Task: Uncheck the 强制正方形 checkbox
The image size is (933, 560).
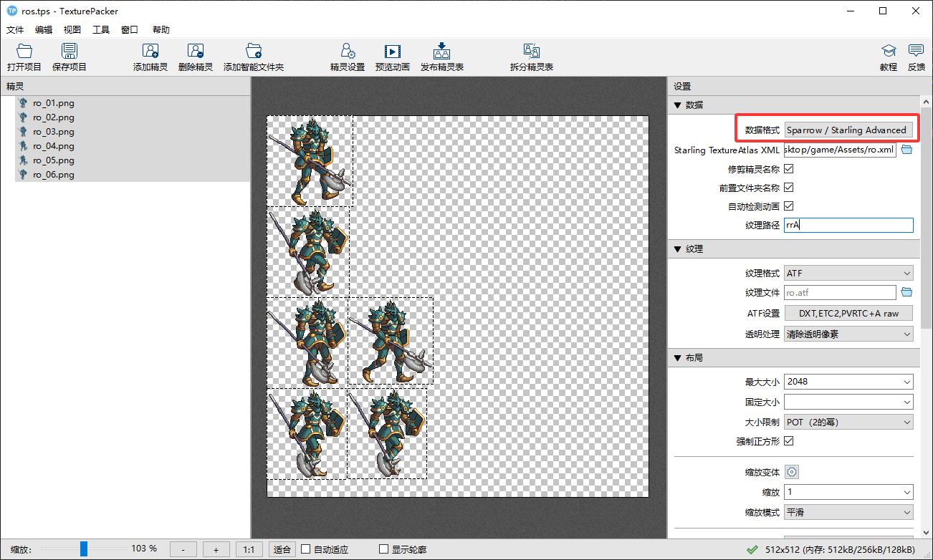Action: pyautogui.click(x=789, y=441)
